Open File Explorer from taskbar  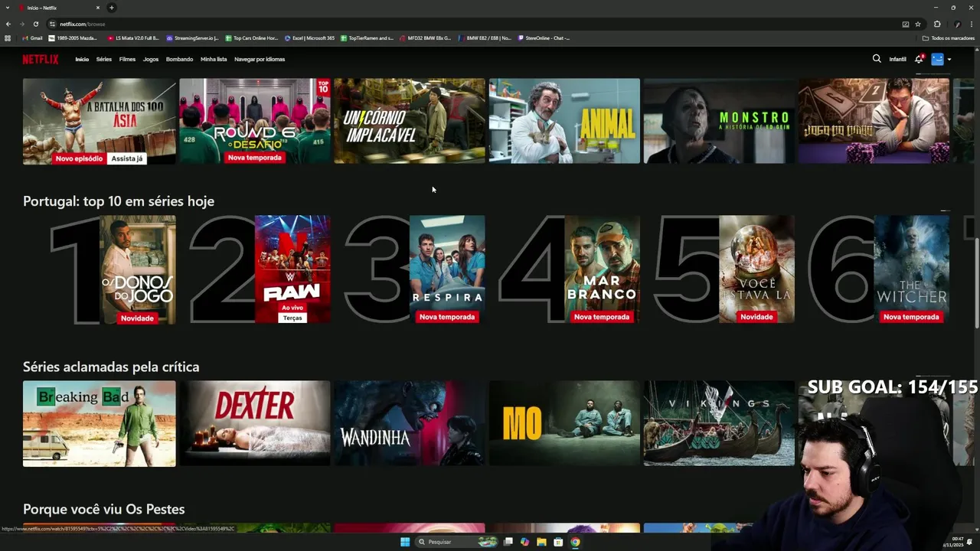(x=541, y=542)
